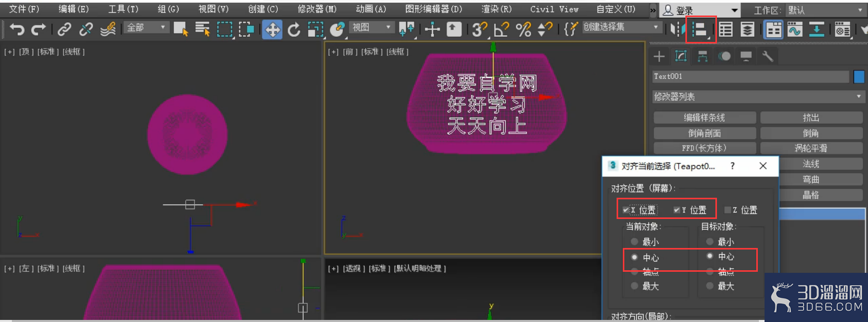Open the 修改器列表 dropdown

coord(758,96)
